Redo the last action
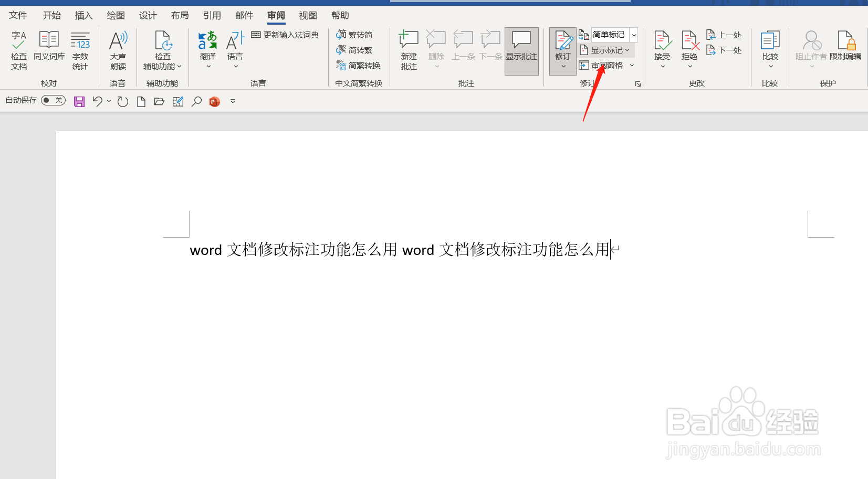The width and height of the screenshot is (868, 479). (123, 101)
